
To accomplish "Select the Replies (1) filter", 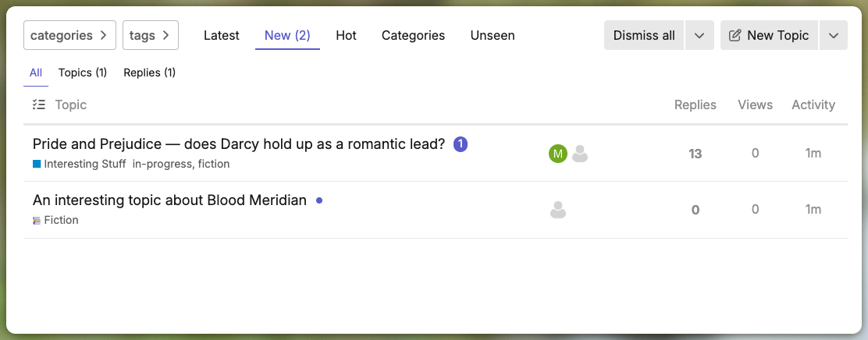I will tap(149, 73).
